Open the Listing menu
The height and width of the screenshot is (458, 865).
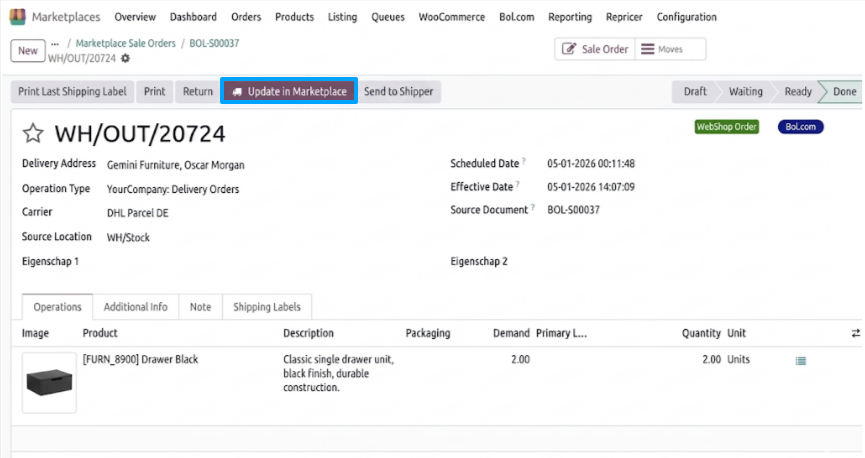(343, 17)
